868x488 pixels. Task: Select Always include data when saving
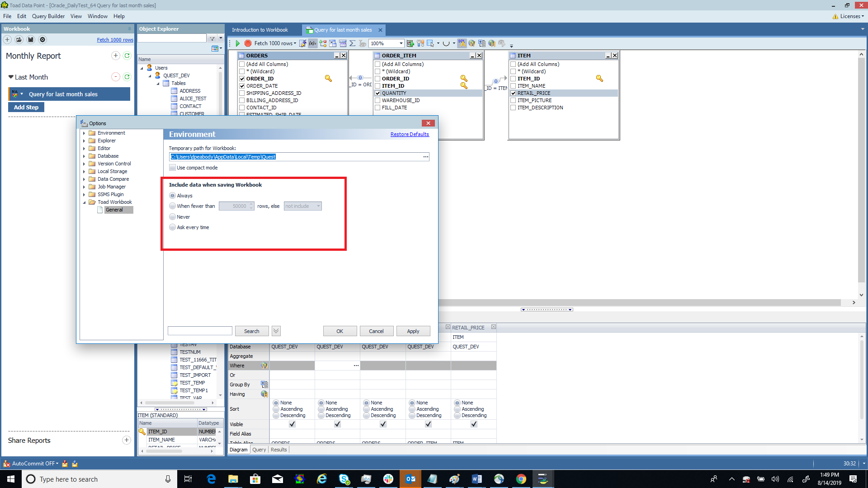(x=173, y=196)
